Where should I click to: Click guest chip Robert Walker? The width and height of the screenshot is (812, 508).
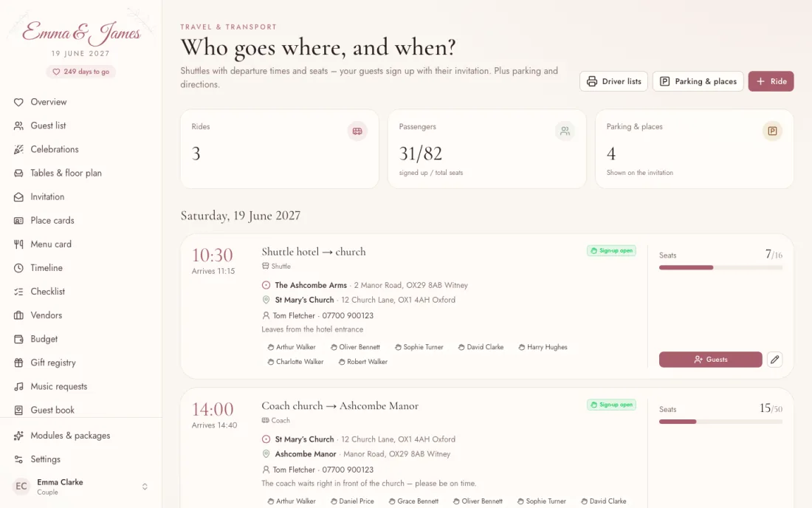point(363,362)
